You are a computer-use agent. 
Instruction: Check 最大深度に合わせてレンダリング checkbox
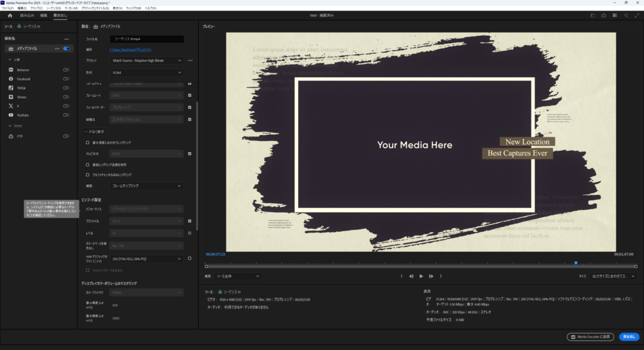[x=87, y=143]
